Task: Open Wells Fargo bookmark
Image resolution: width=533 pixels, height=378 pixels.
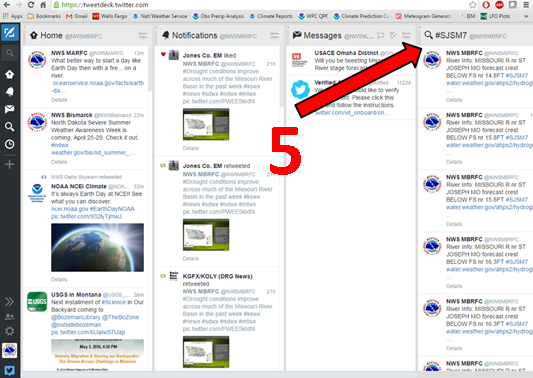Action: coord(110,16)
